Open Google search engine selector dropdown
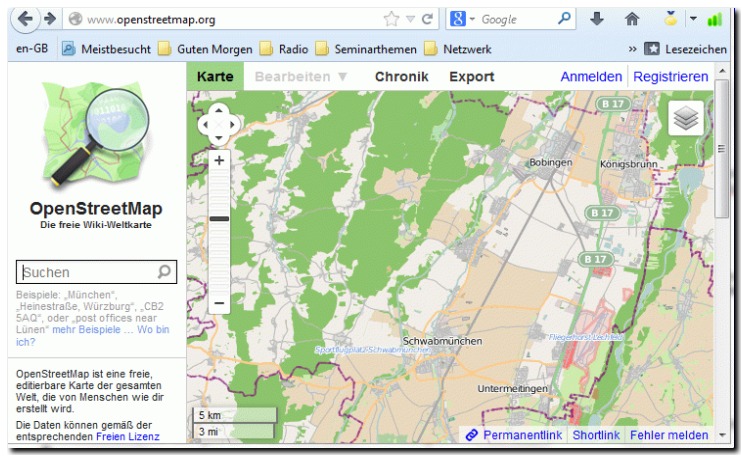 point(472,19)
